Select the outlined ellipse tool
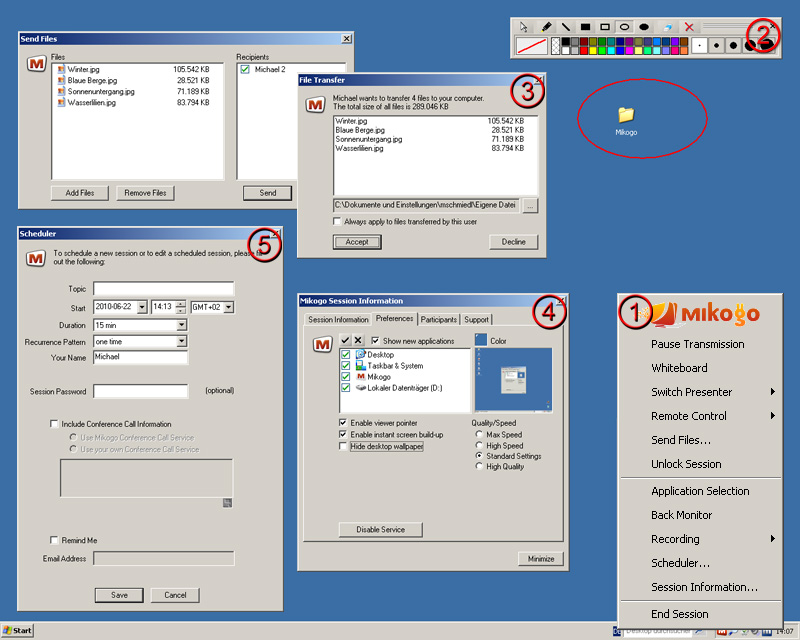The height and width of the screenshot is (640, 800). pyautogui.click(x=624, y=27)
